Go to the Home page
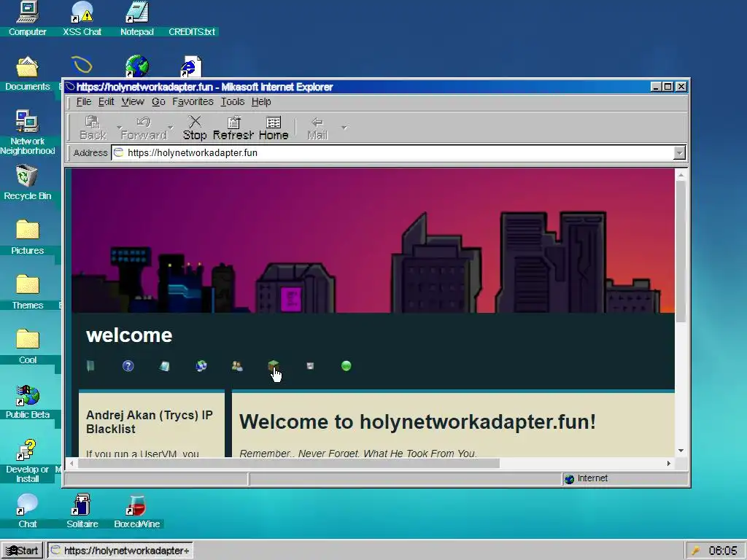 coord(274,128)
